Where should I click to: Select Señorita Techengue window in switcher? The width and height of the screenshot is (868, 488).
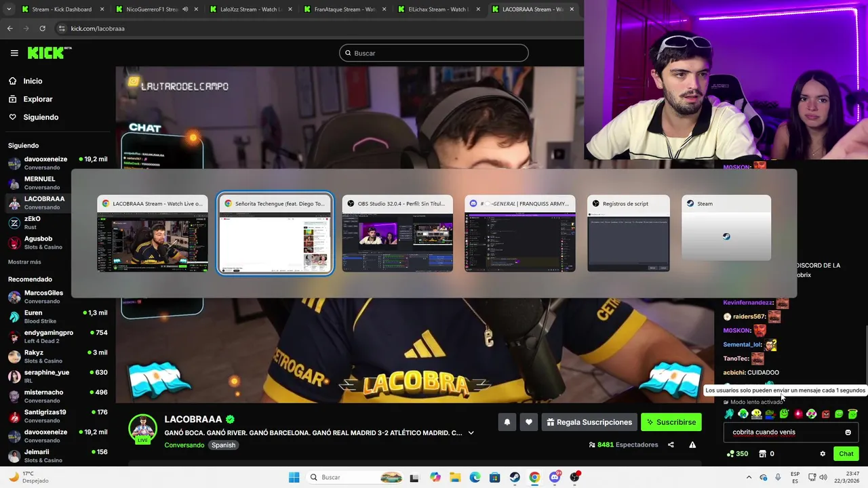click(275, 235)
